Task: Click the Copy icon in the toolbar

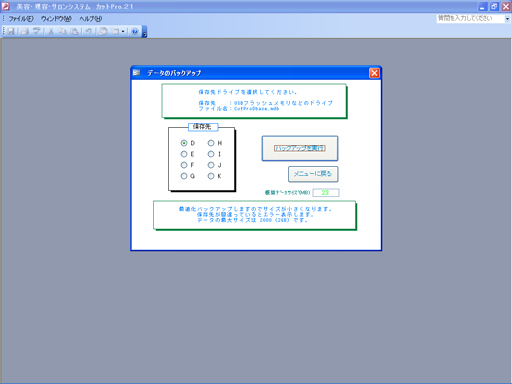Action: click(62, 31)
